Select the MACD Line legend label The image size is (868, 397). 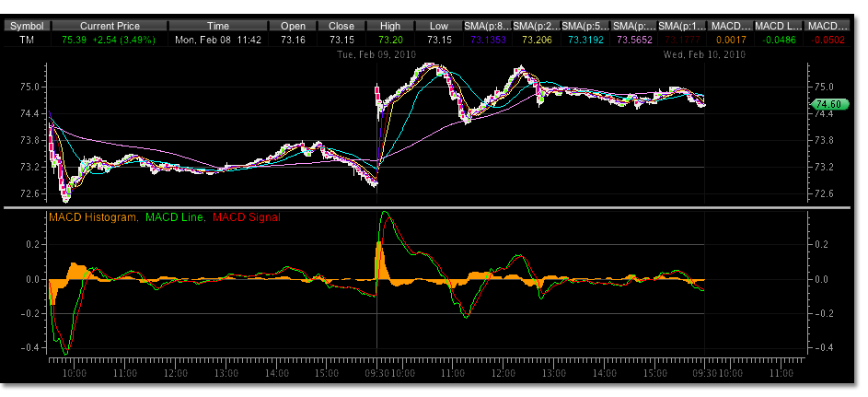[174, 217]
